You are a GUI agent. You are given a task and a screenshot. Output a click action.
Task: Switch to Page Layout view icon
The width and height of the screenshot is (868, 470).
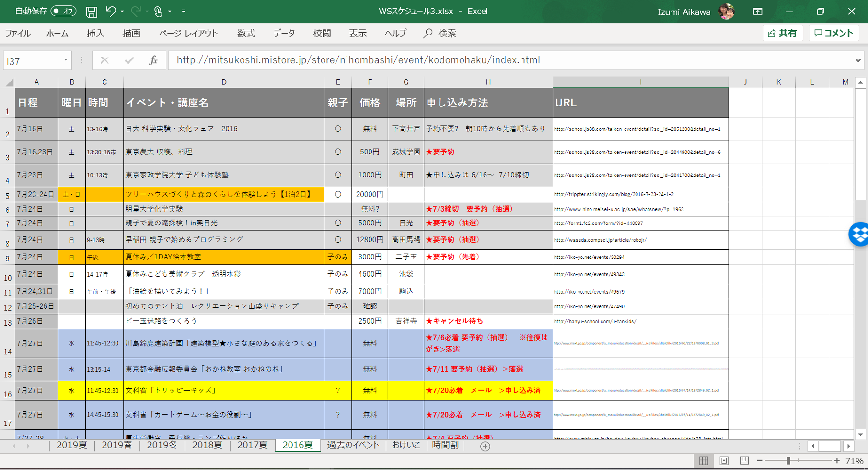tap(724, 461)
